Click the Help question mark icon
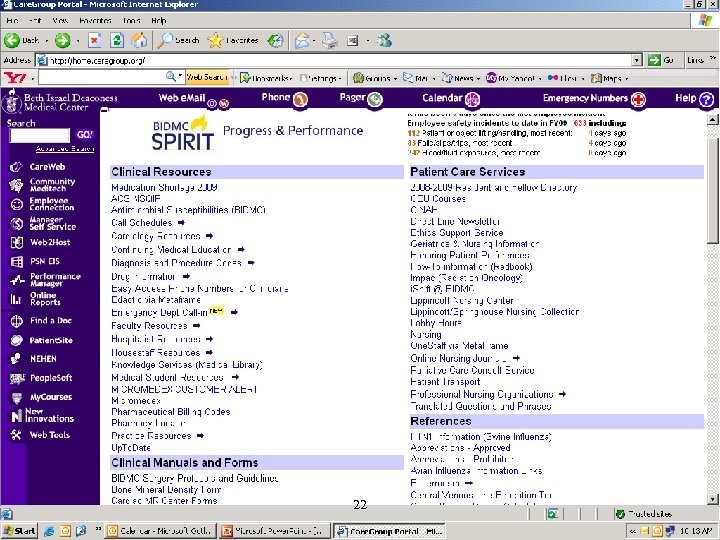The width and height of the screenshot is (720, 540). pos(706,99)
